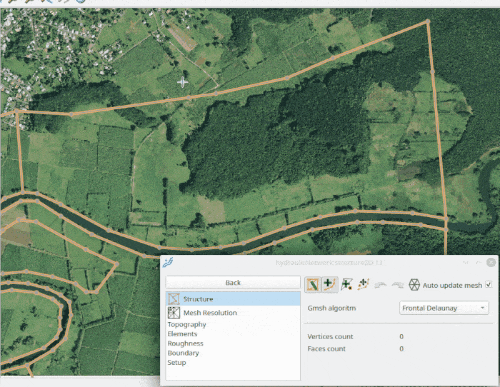500x387 pixels.
Task: Click the first grayed-out line tool icon
Action: click(380, 285)
